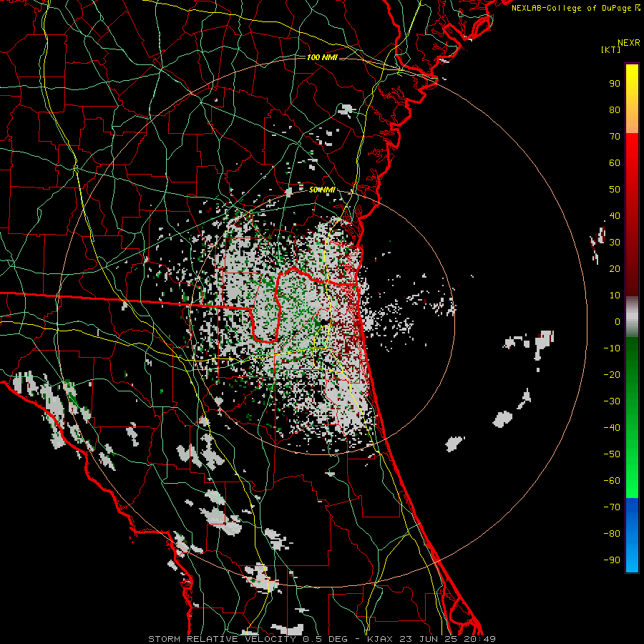Viewport: 644px width, 644px height.
Task: Click the -20 knot scale value
Action: (612, 374)
